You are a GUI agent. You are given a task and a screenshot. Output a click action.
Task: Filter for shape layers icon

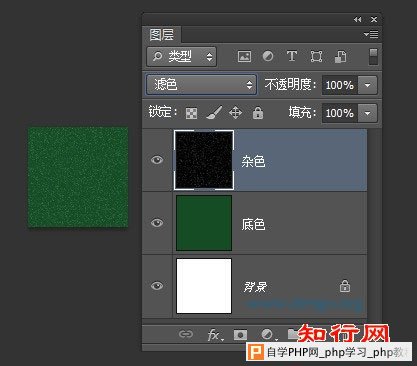[x=316, y=56]
